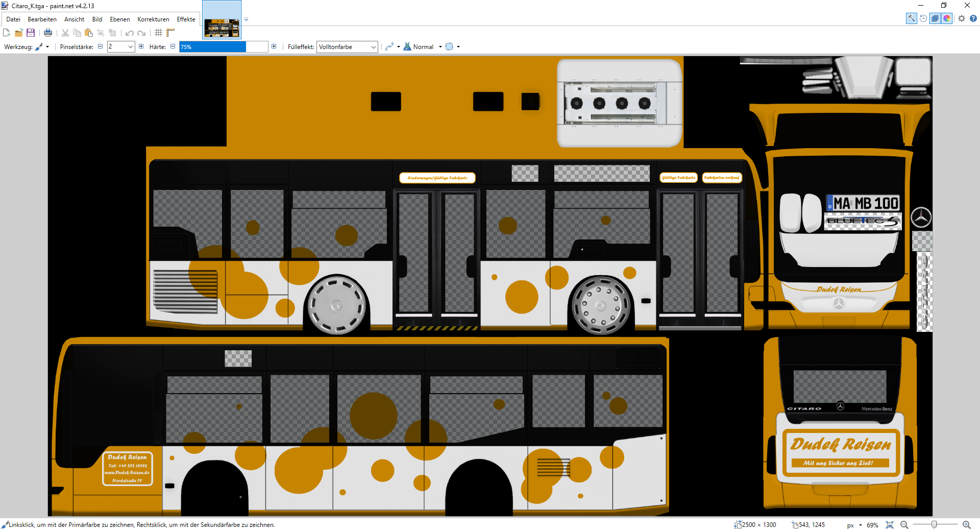Expand the Pinselstärke size dropdown
This screenshot has width=980, height=531.
(x=131, y=47)
